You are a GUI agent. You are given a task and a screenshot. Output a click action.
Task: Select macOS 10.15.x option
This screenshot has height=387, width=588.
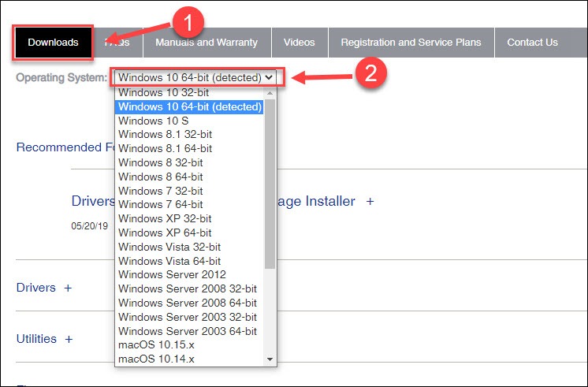pyautogui.click(x=189, y=345)
